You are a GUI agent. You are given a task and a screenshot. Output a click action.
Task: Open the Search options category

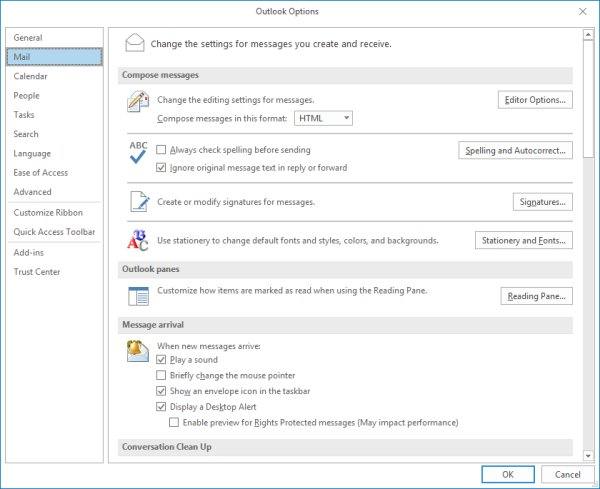tap(54, 134)
